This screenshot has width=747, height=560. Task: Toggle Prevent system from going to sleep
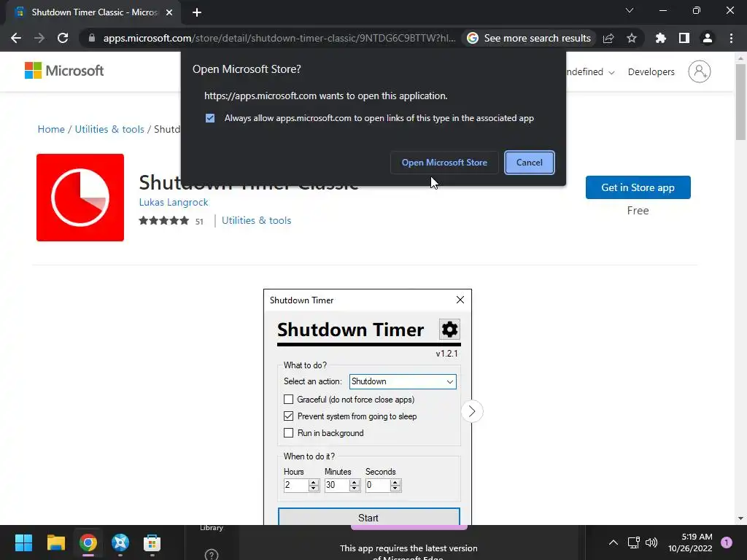[x=288, y=416]
